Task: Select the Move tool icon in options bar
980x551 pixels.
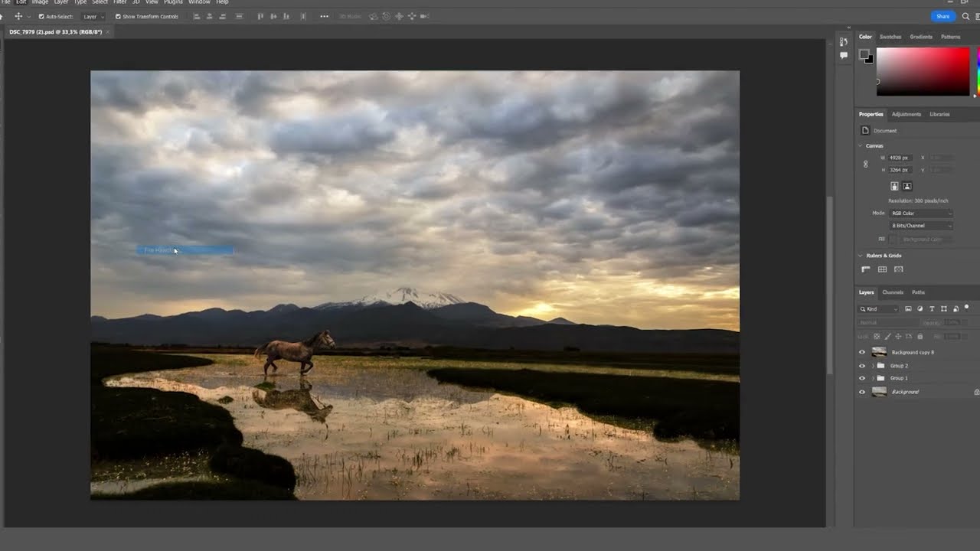Action: [x=18, y=16]
